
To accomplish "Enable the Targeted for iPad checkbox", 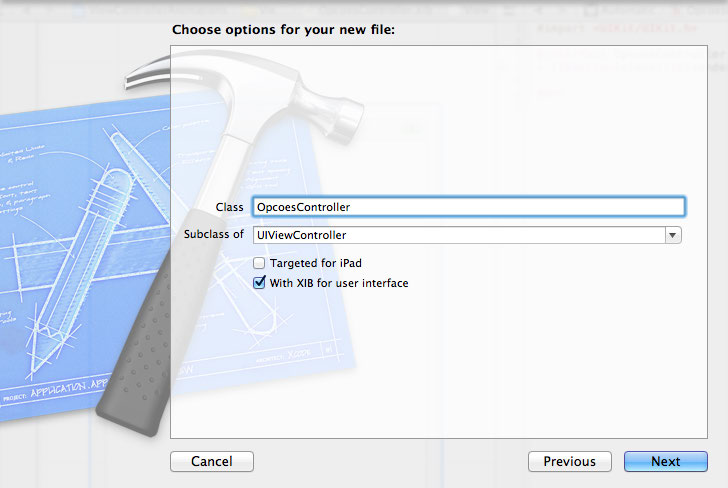I will point(260,263).
